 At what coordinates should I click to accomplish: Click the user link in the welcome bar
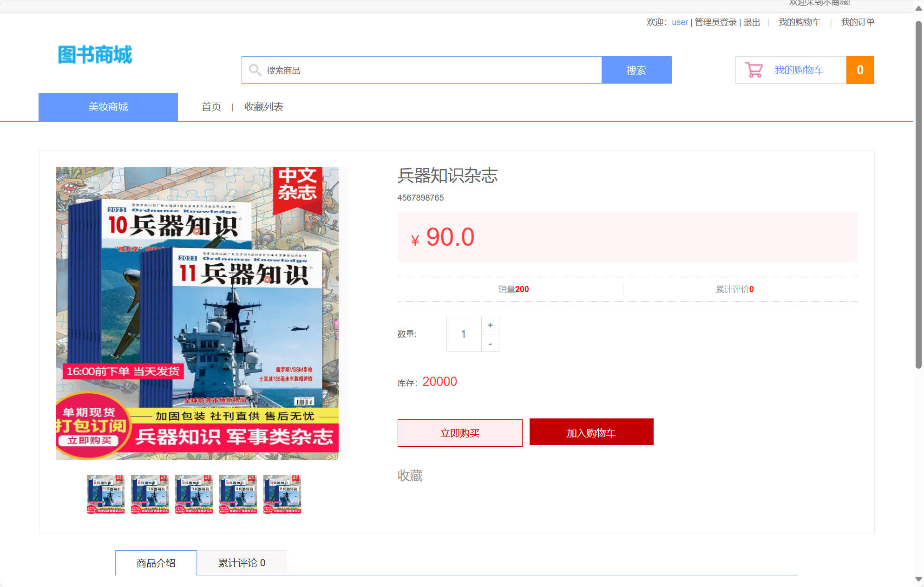tap(679, 22)
